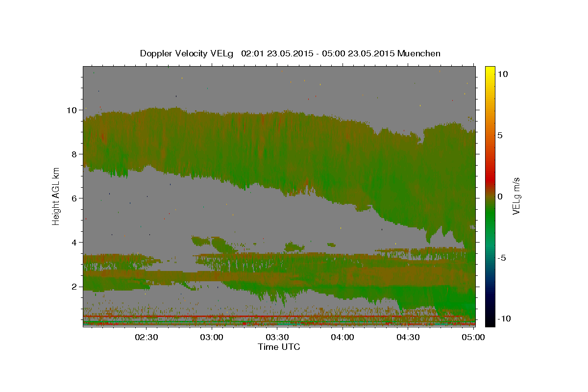Click the start time '02:01 23.05.2015' in title

click(x=277, y=53)
